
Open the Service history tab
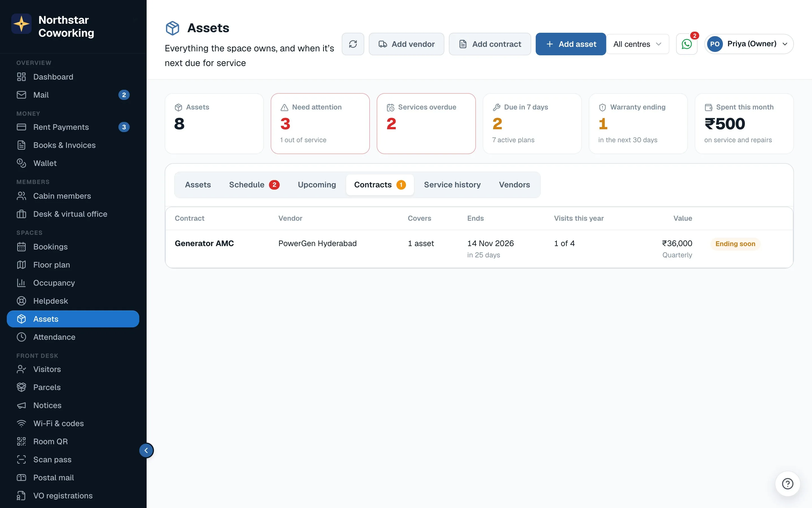452,185
